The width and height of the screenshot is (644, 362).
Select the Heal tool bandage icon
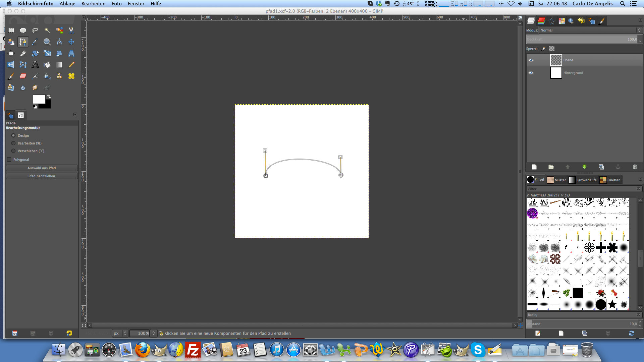pos(71,76)
